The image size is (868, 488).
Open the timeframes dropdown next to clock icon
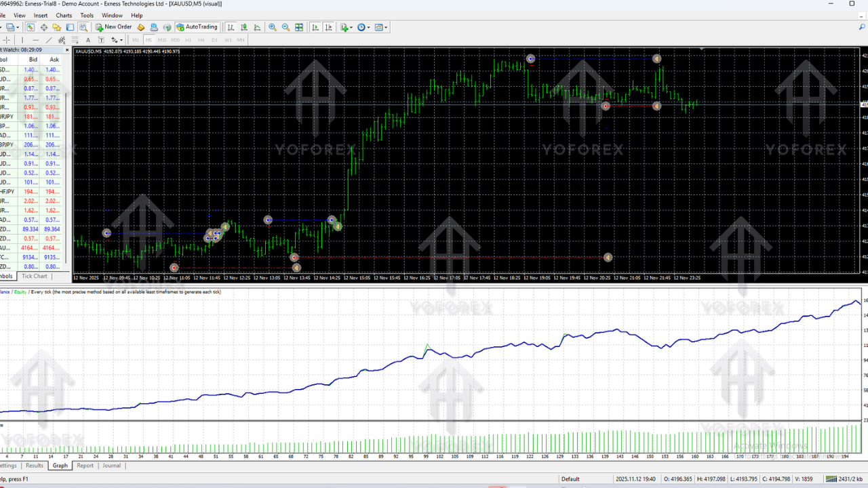[368, 27]
